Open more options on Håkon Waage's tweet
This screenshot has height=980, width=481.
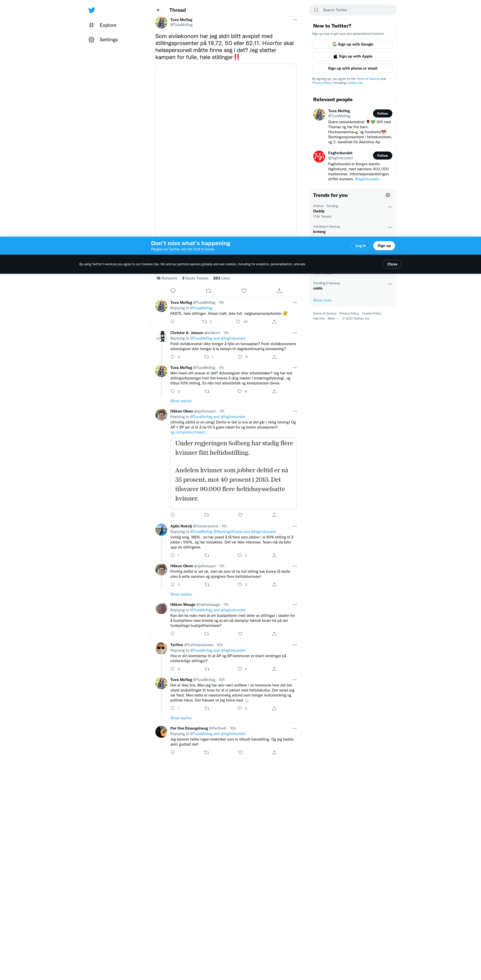pos(295,605)
